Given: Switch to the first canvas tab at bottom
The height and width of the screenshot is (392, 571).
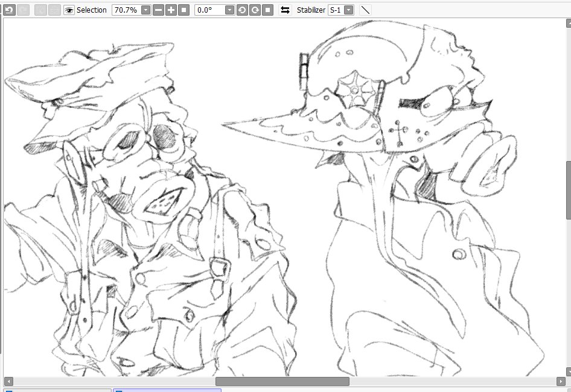Looking at the screenshot, I should coord(57,390).
